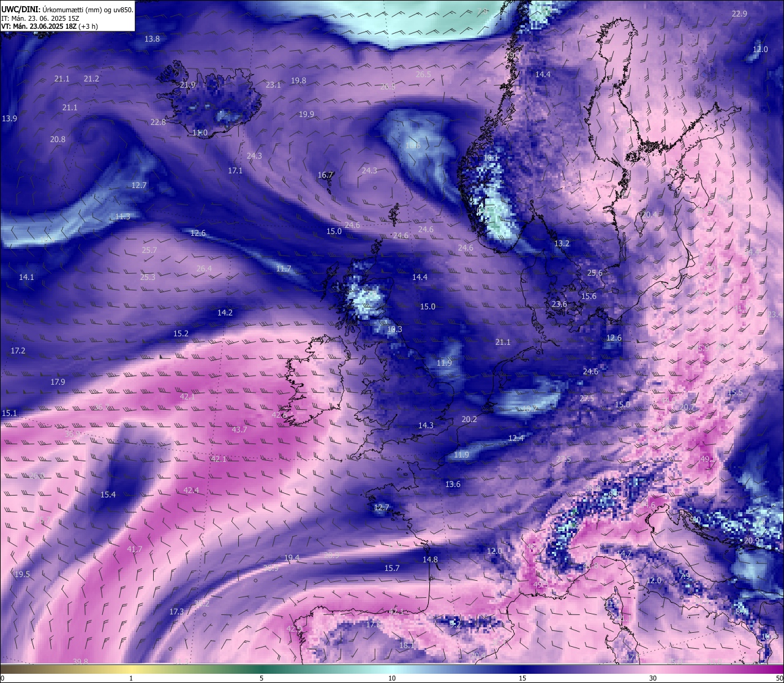Click the VT valid time 18Z line
Viewport: 784px width, 683px height.
[x=50, y=26]
